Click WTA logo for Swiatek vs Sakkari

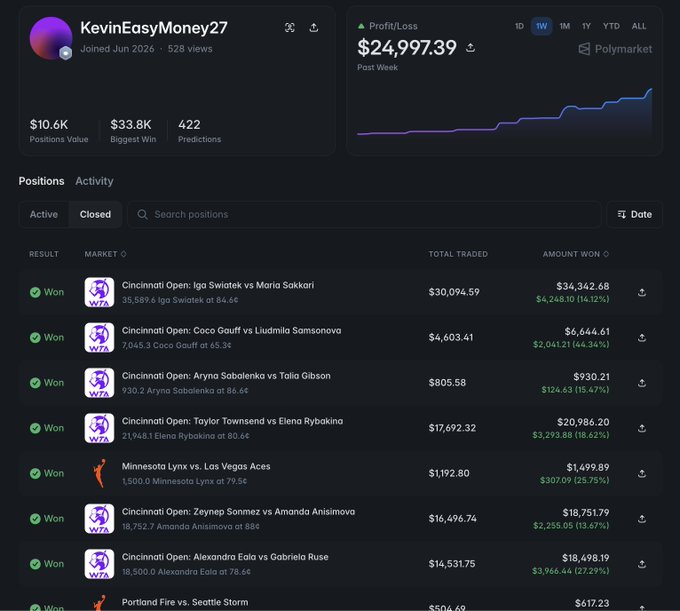99,292
